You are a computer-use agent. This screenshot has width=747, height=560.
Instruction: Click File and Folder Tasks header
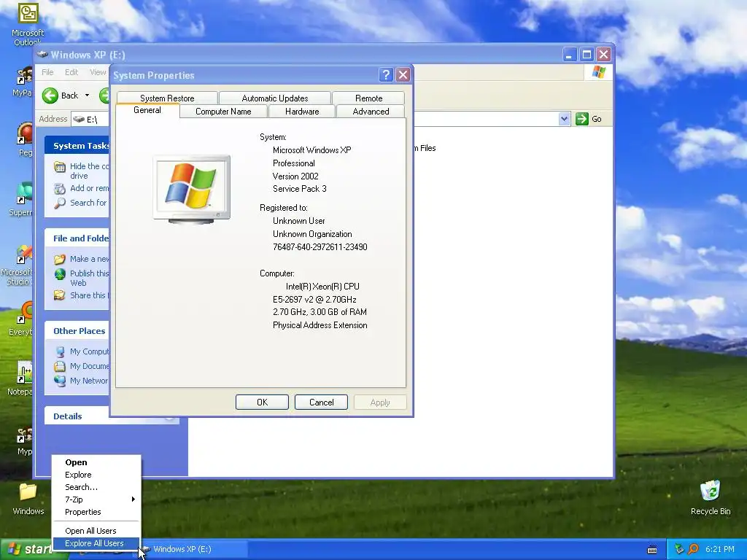77,238
